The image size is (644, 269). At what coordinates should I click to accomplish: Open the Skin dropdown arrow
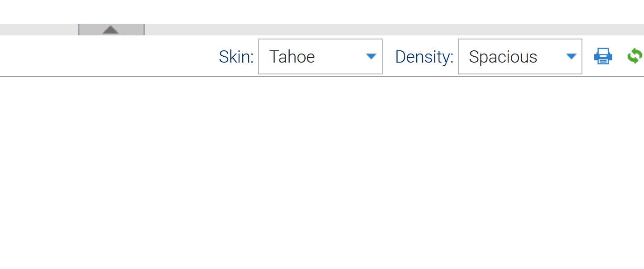pos(371,56)
